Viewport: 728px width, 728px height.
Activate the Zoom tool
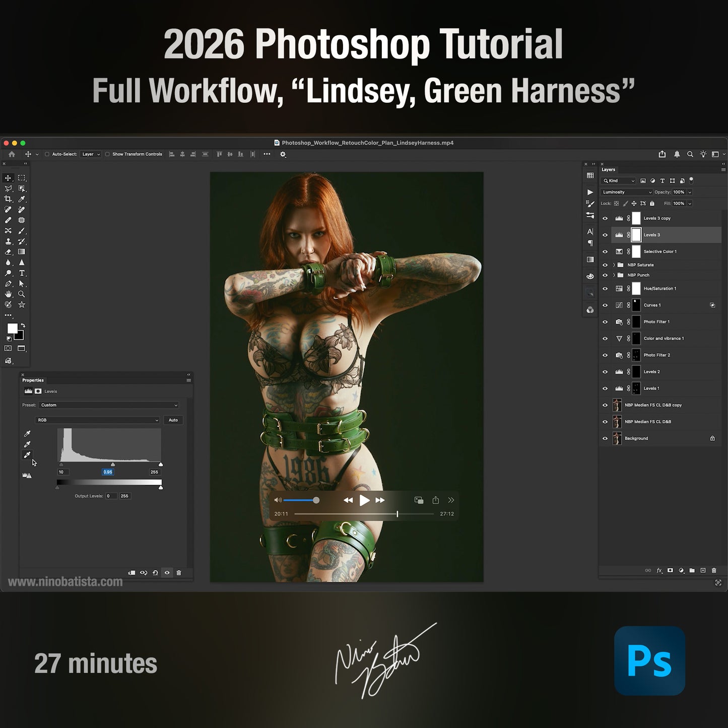click(x=21, y=293)
